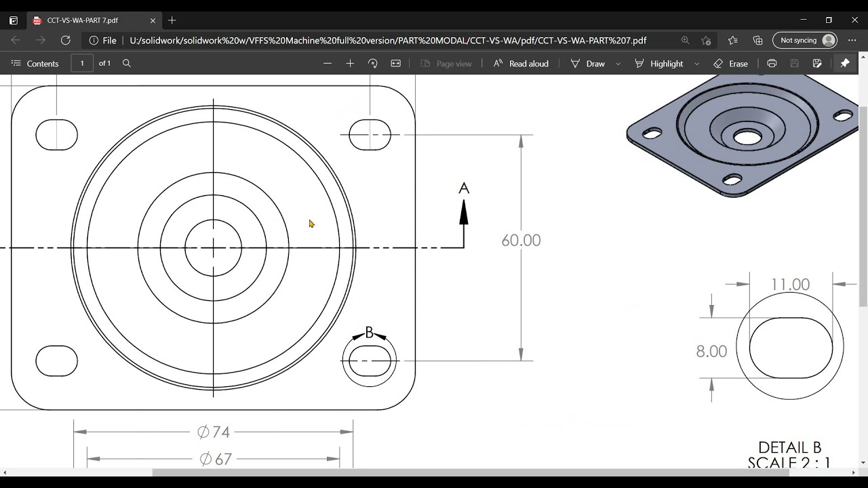Click the 8.00 dimension in Detail B
868x488 pixels.
[711, 351]
